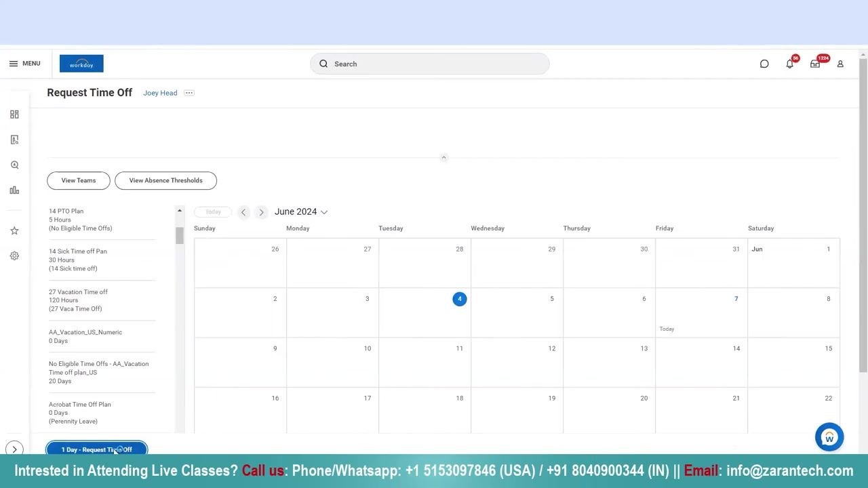Image resolution: width=868 pixels, height=488 pixels.
Task: Open June 2024 month dropdown
Action: [x=301, y=212]
